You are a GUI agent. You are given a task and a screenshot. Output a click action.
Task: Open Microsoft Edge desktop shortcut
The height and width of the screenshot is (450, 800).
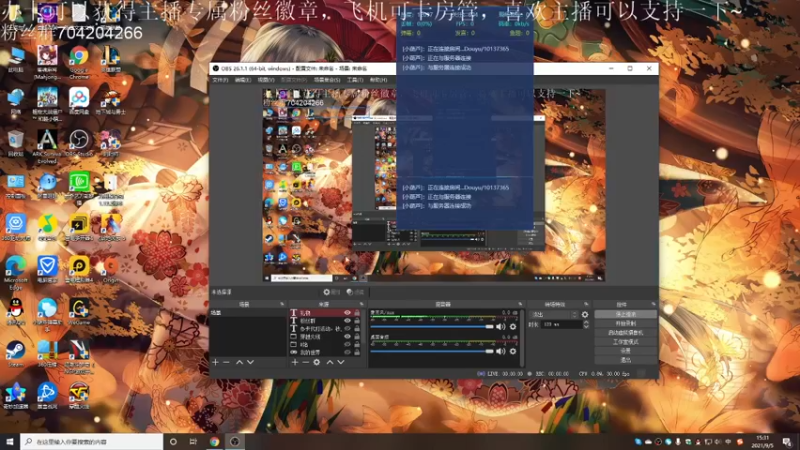(x=15, y=272)
